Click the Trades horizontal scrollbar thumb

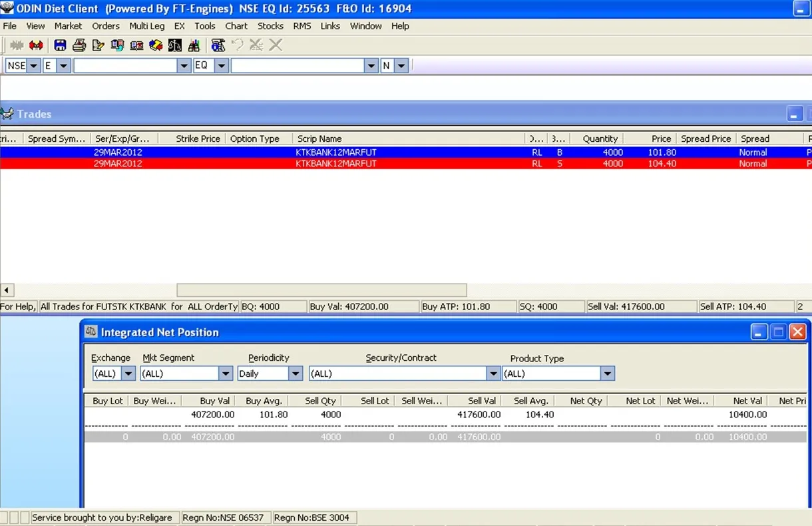[321, 290]
